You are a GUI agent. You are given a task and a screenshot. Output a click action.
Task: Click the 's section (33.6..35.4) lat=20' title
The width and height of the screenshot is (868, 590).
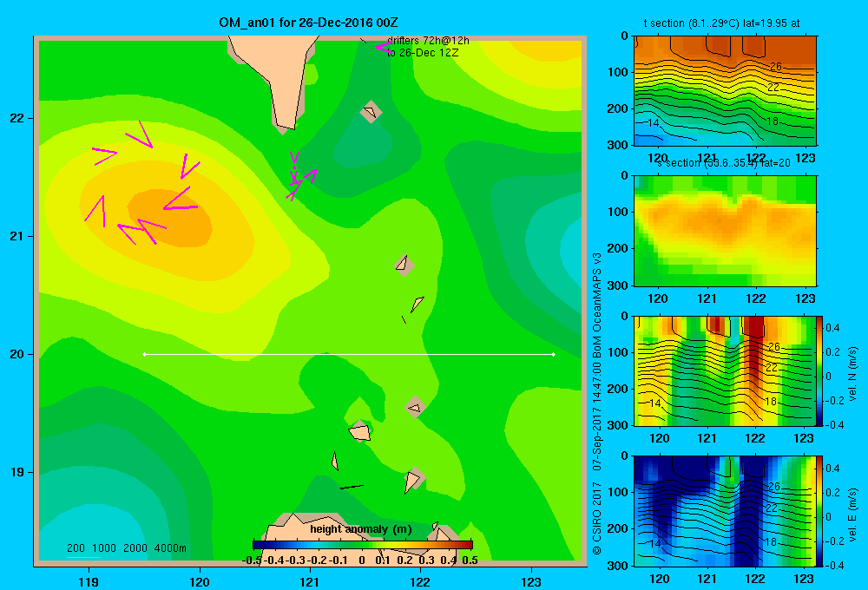point(724,163)
